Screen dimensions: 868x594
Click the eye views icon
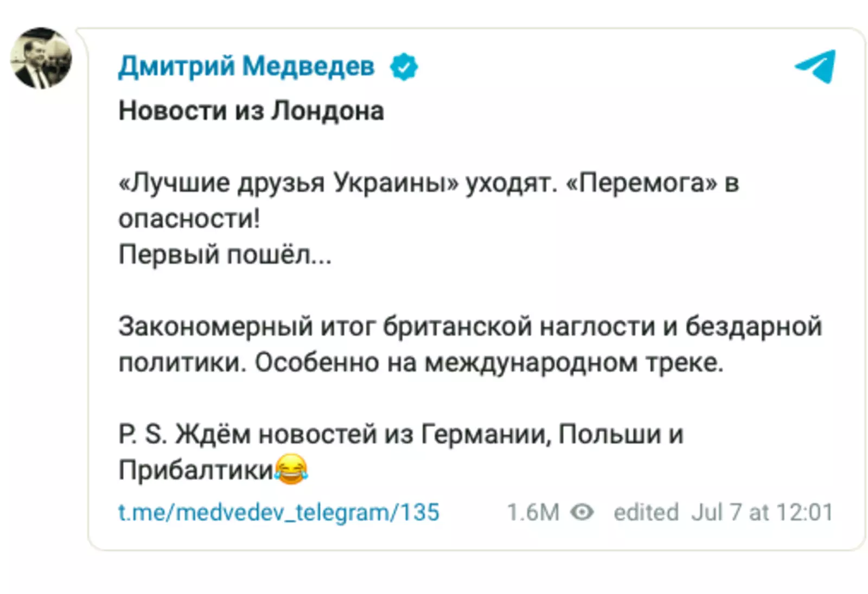tap(583, 512)
